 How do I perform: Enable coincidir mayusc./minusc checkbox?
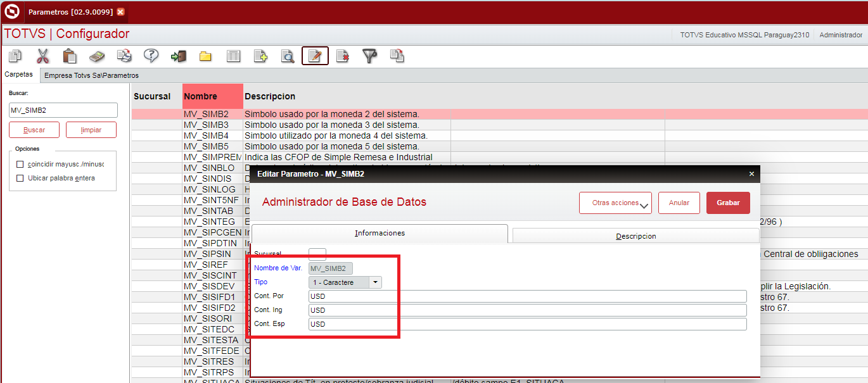pyautogui.click(x=20, y=164)
